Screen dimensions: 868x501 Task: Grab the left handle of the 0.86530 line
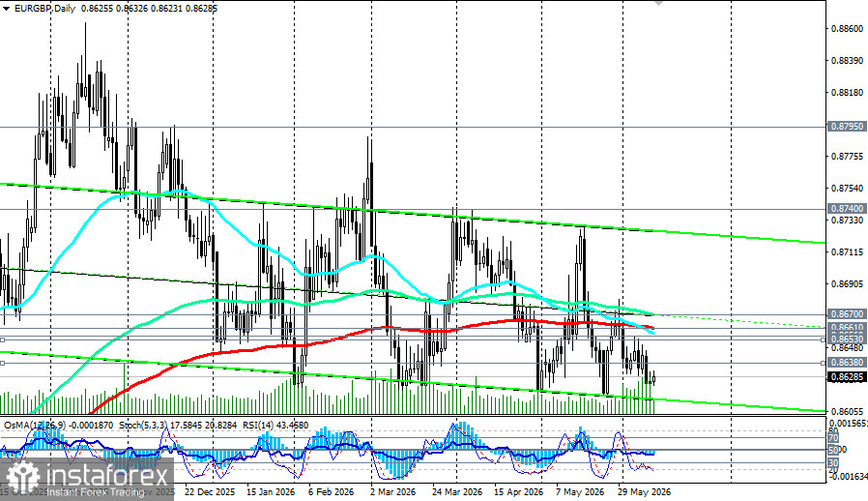click(2, 339)
